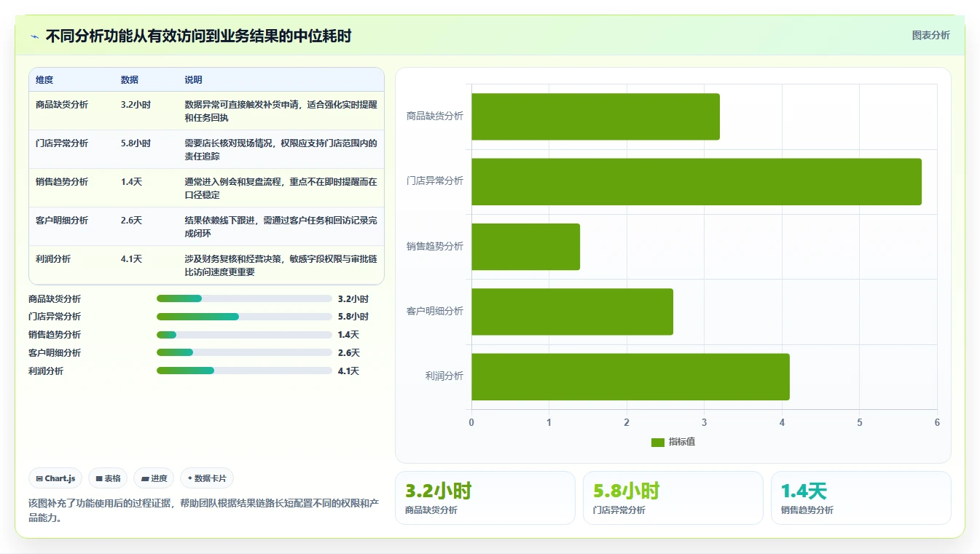Click the description starting 需要店长核对现场情况
The width and height of the screenshot is (980, 554).
[x=281, y=150]
